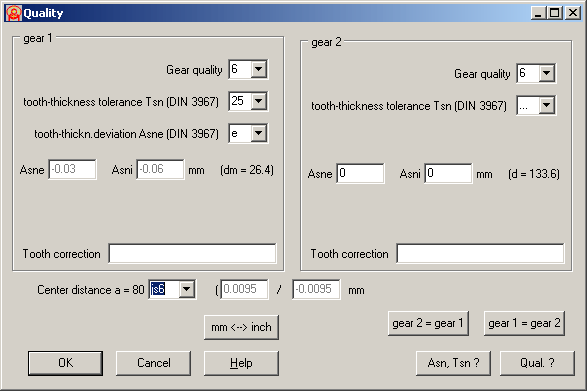This screenshot has height=391, width=587.
Task: Click the Asn, Tsn ? button
Action: (x=453, y=363)
